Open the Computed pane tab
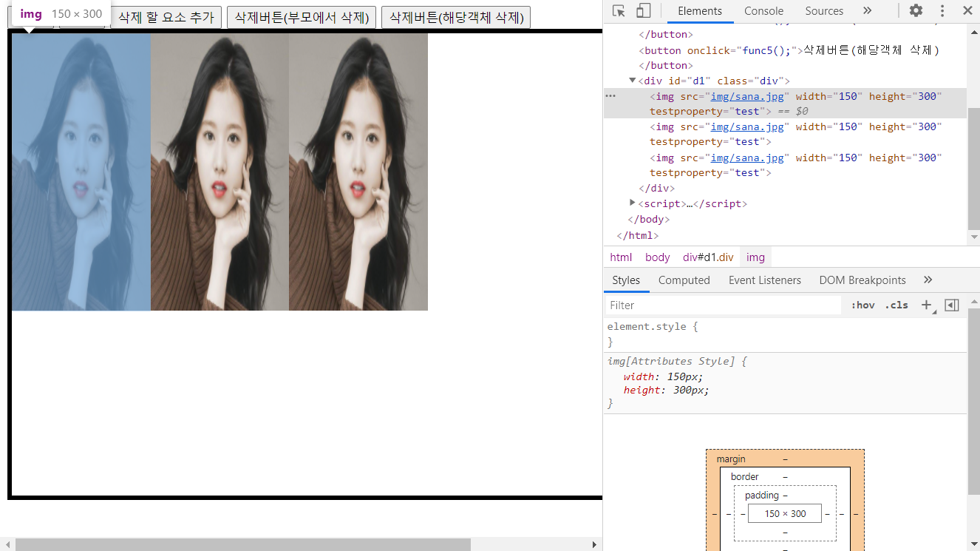This screenshot has width=980, height=551. tap(684, 280)
